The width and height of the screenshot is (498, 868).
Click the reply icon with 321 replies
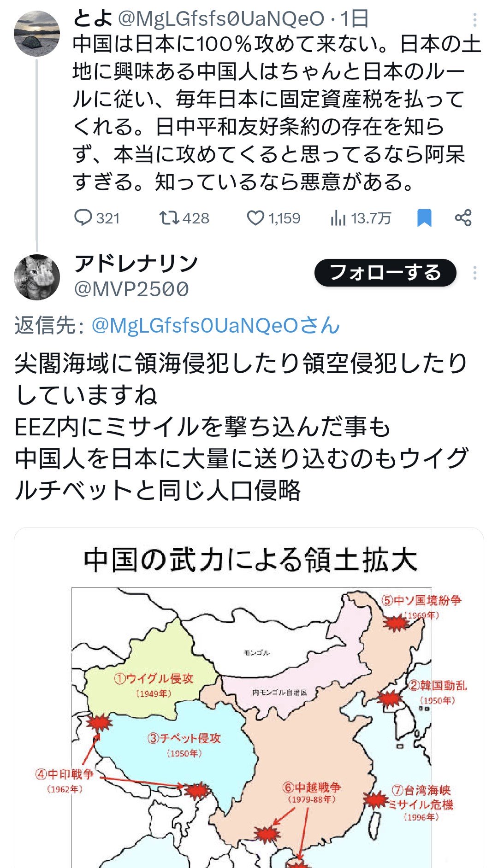pos(83,218)
